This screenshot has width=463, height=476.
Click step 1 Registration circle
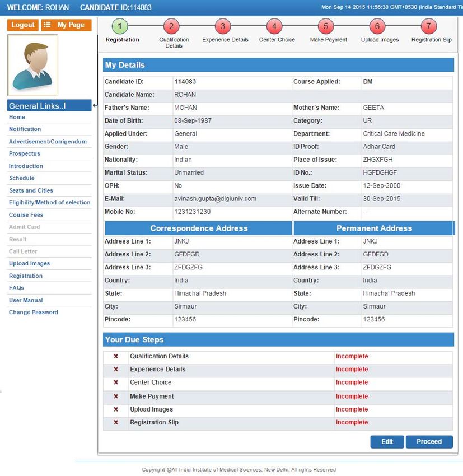120,26
